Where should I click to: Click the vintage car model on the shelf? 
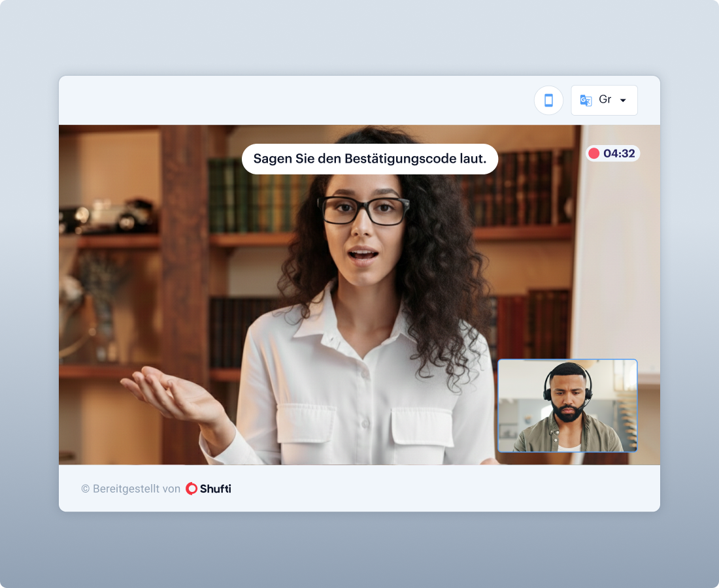point(118,216)
